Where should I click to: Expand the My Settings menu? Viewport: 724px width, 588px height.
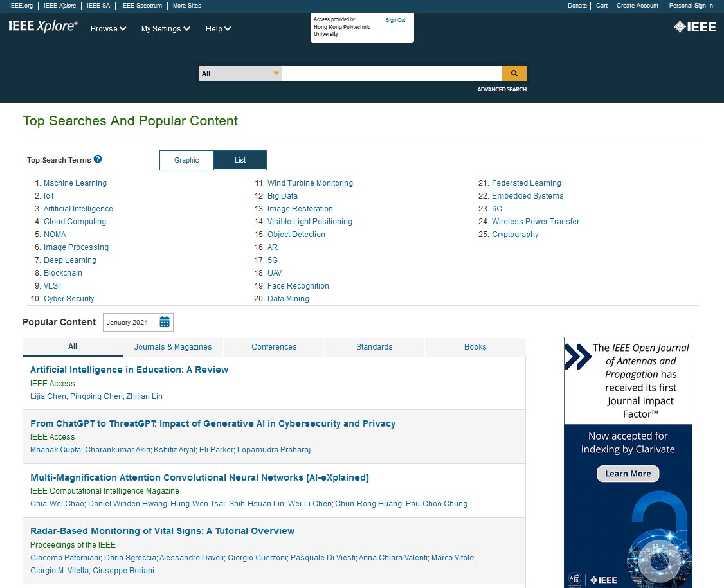(166, 29)
